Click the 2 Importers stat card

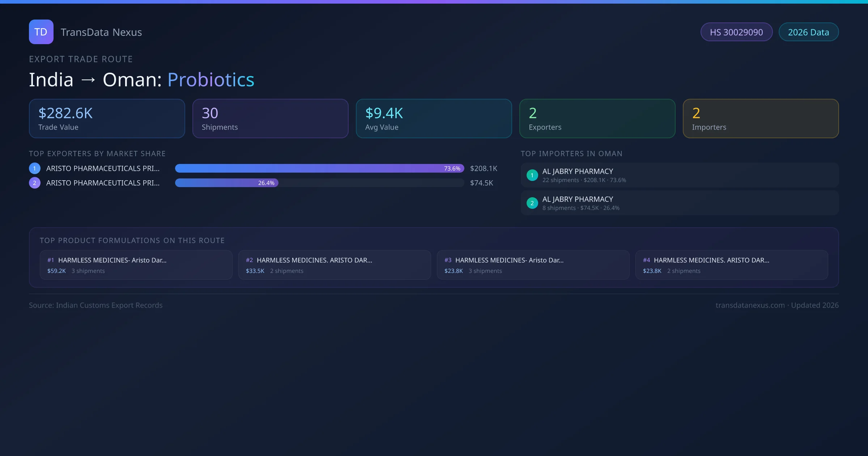tap(761, 119)
